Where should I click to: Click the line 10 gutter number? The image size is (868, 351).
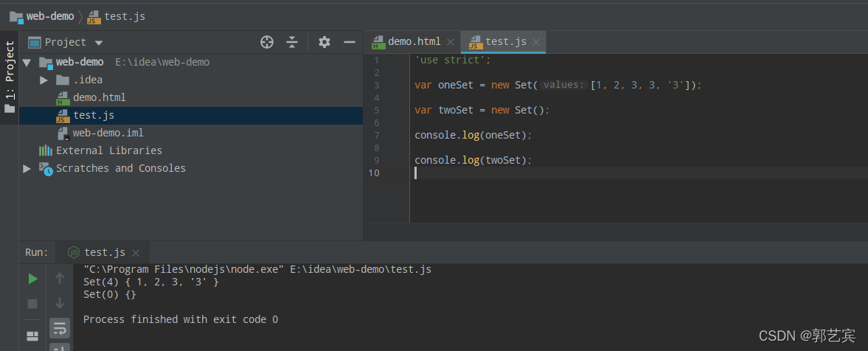374,173
